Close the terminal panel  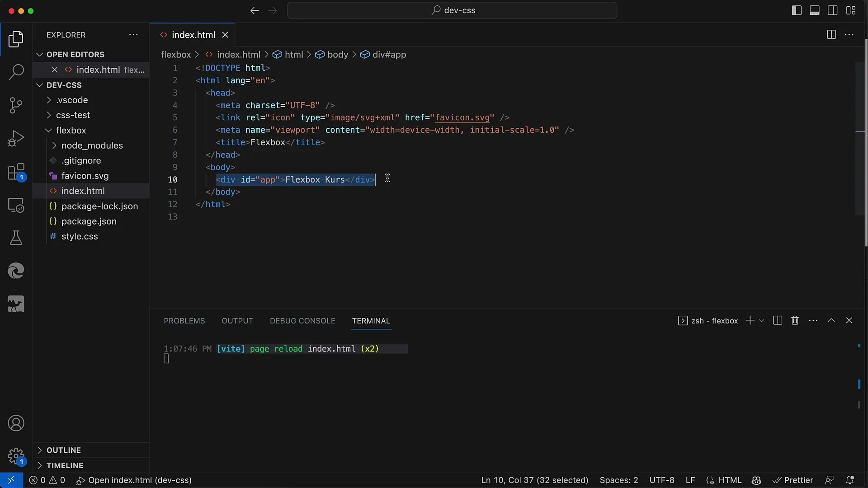[x=849, y=320]
